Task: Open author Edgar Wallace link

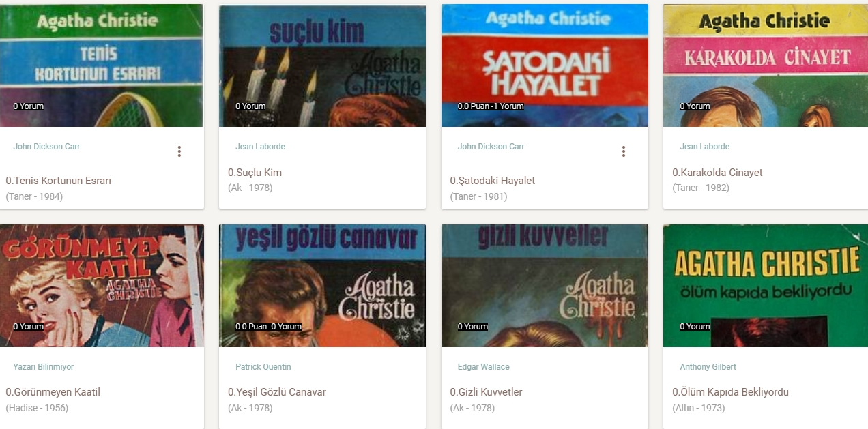Action: coord(484,367)
